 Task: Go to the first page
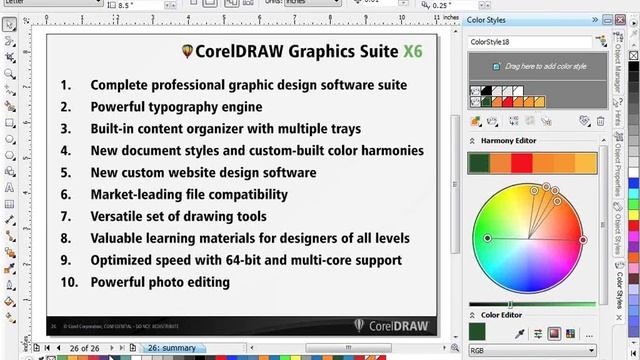click(x=47, y=348)
